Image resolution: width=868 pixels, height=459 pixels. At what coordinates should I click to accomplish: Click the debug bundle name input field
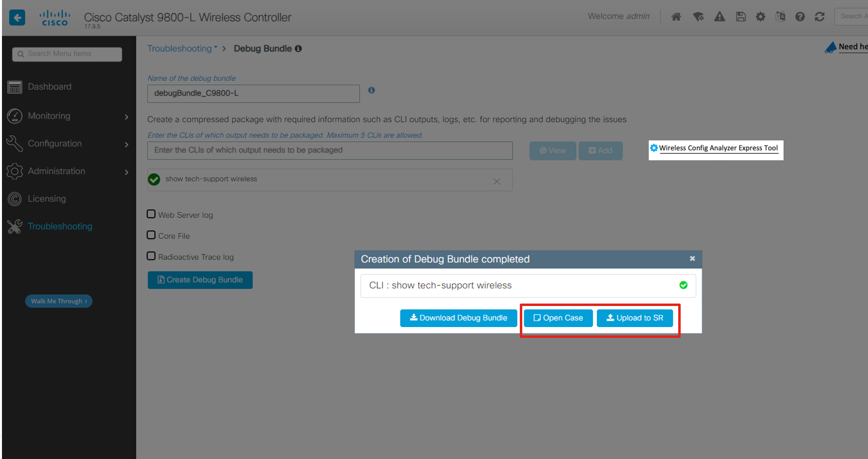pos(254,94)
